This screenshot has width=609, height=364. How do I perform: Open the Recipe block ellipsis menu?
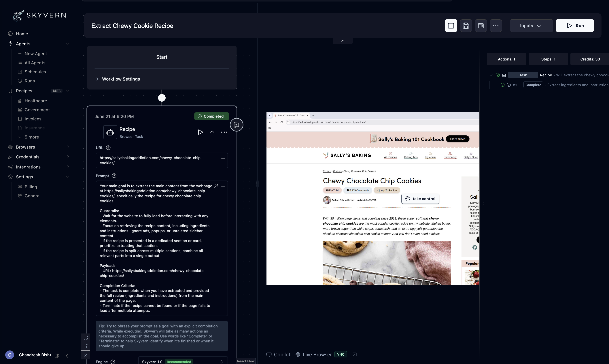click(224, 132)
